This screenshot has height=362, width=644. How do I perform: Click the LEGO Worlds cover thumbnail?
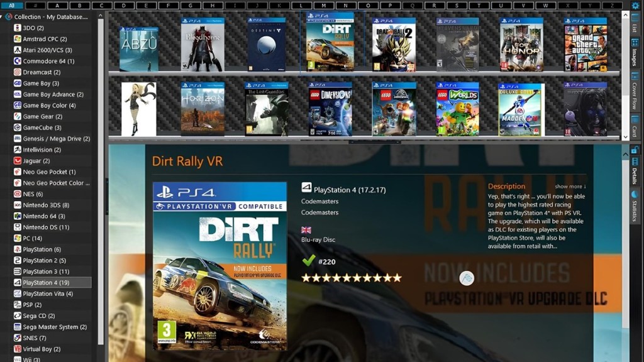click(457, 107)
